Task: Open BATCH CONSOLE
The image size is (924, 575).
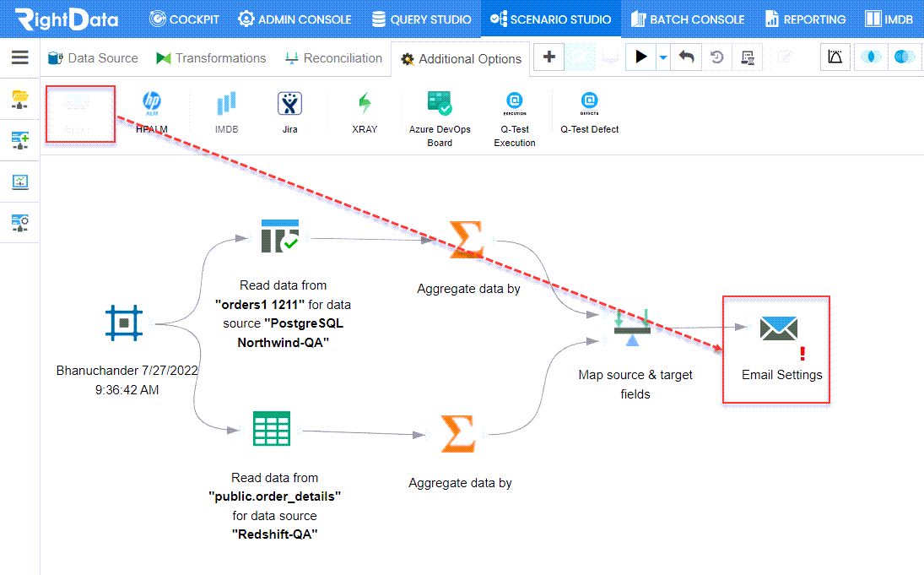Action: point(688,19)
